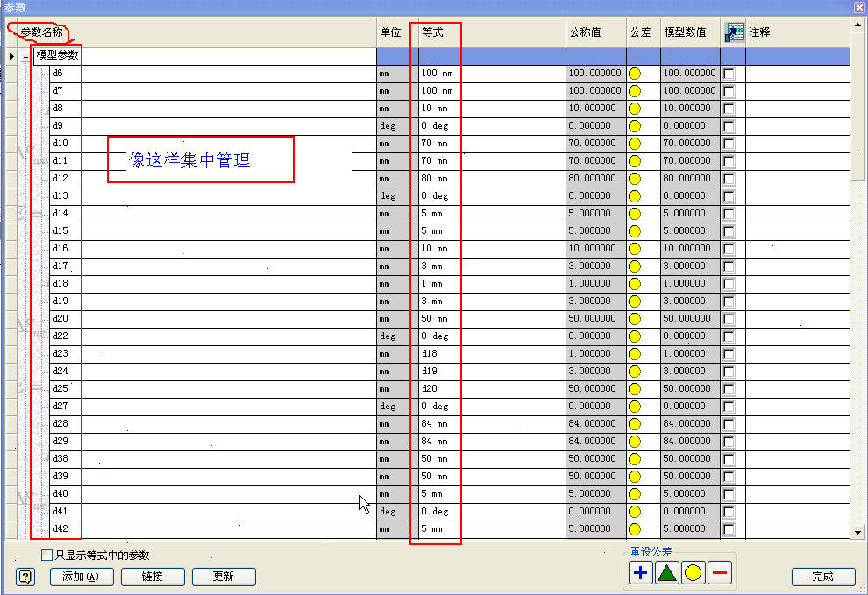Click the scrollbar down arrow
The width and height of the screenshot is (868, 595).
[x=857, y=533]
